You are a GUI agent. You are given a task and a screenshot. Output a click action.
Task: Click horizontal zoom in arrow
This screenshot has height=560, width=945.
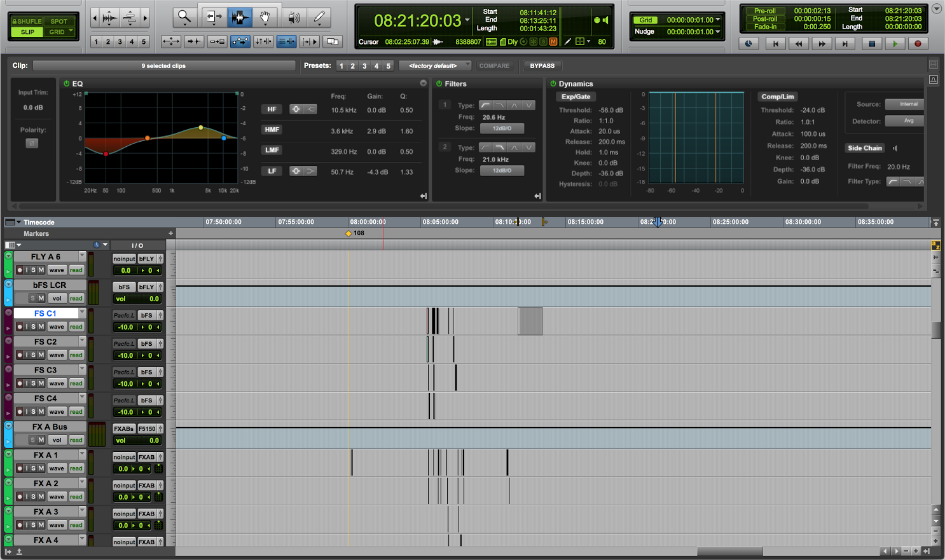point(145,18)
